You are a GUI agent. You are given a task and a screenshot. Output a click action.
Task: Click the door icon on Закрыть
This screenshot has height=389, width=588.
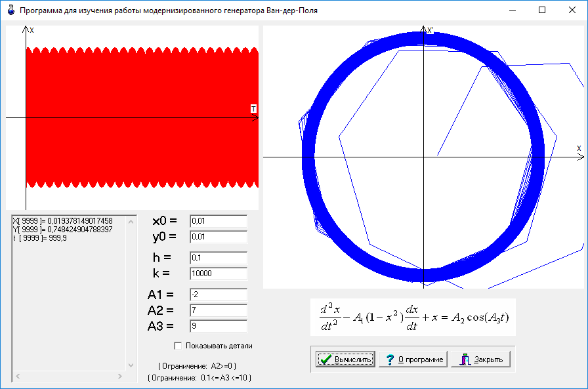coord(465,359)
